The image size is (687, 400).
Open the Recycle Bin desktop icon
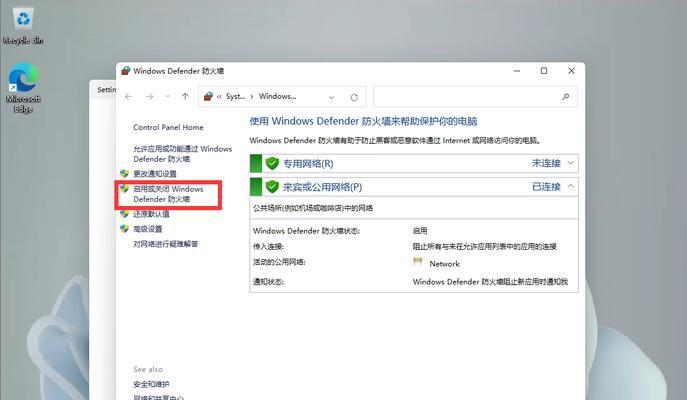[x=23, y=26]
